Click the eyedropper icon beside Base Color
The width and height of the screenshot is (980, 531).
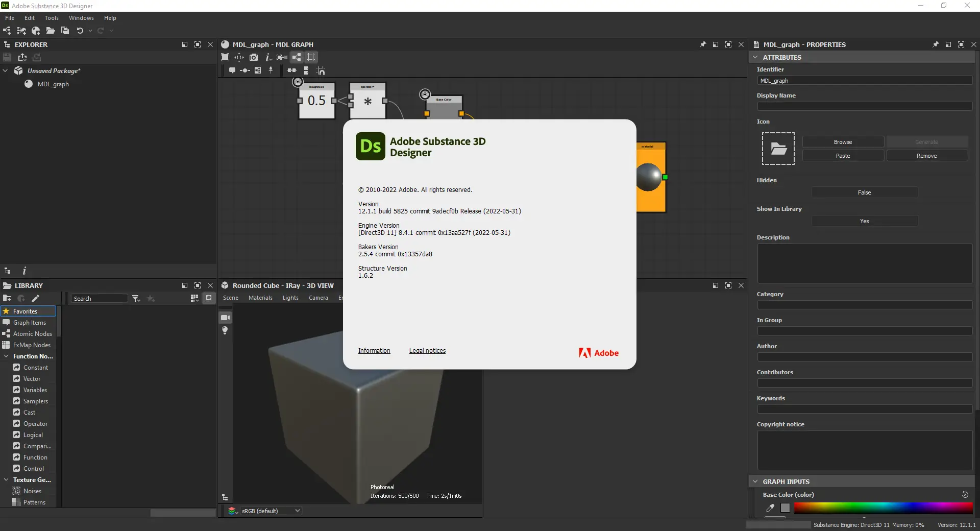click(770, 508)
